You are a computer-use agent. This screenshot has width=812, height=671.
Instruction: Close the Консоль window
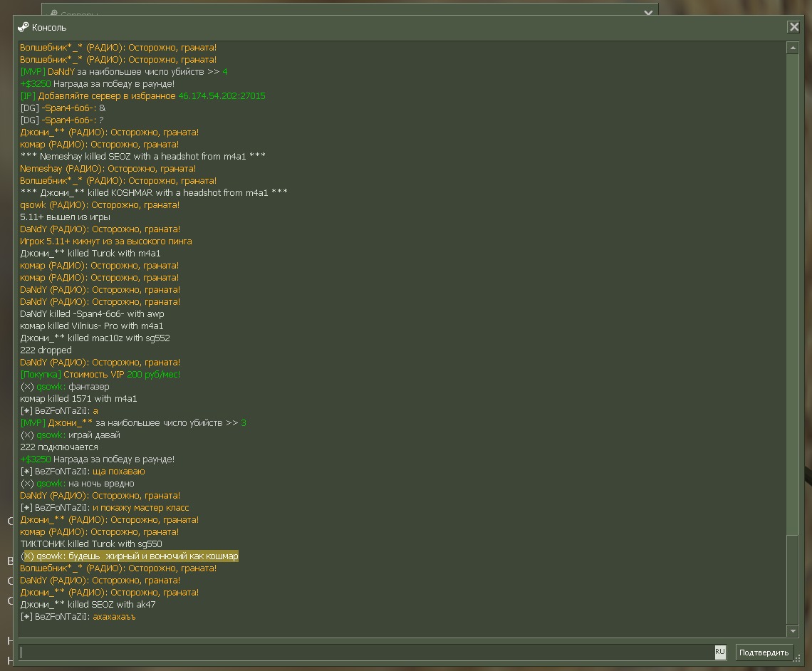point(793,27)
